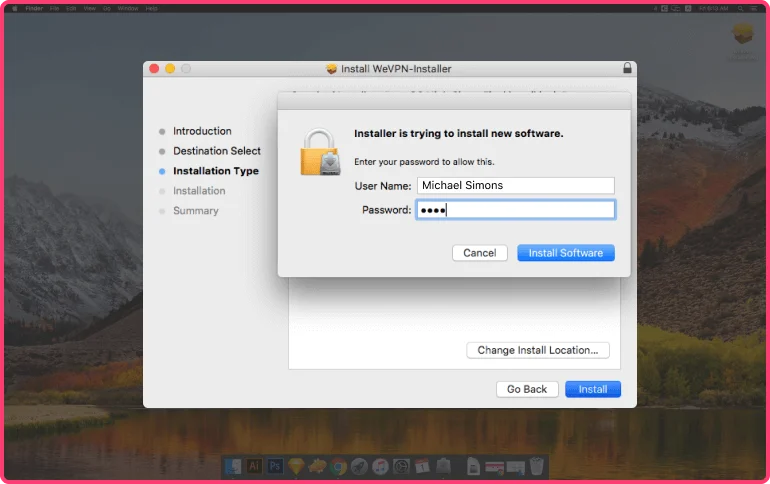This screenshot has width=770, height=484.
Task: Select the Installation Type step
Action: tap(216, 171)
